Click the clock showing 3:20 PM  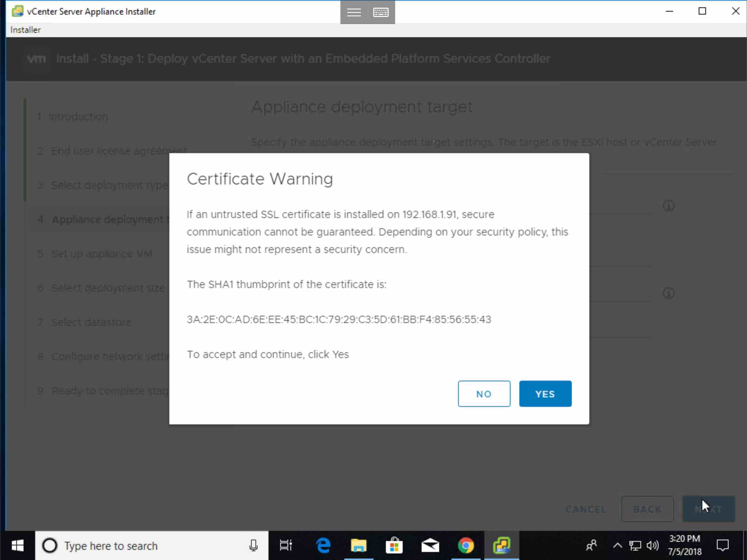685,545
